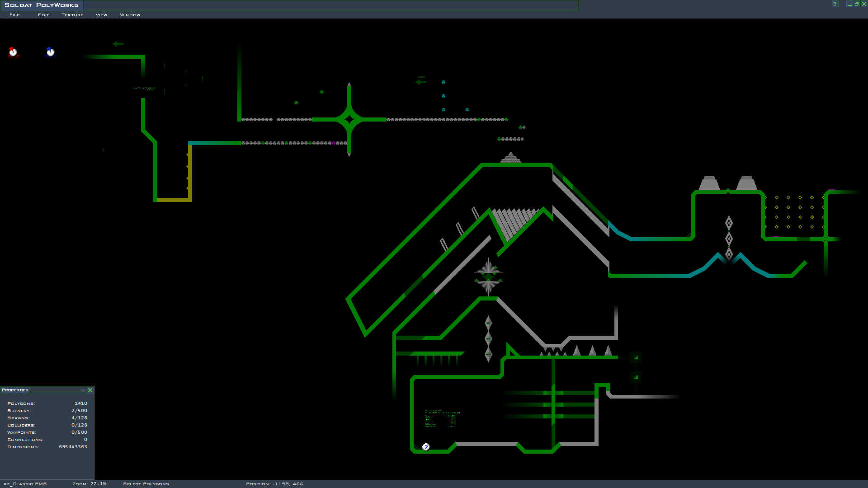
Task: Open the View menu
Action: point(101,15)
